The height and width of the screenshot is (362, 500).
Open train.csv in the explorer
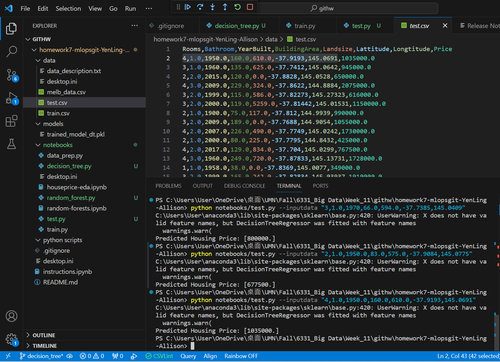(85, 113)
